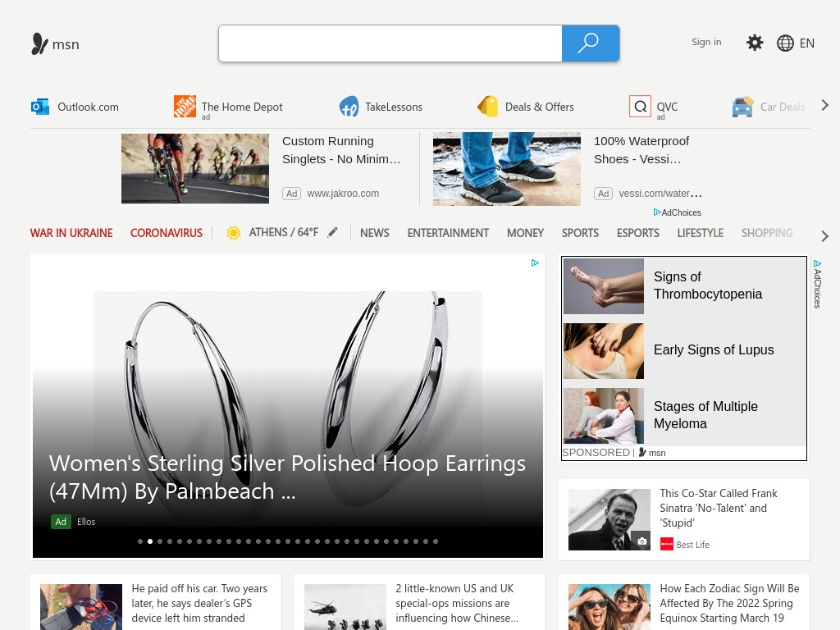Open 100% Waterproof Shoes ad link
840x630 pixels.
click(x=641, y=150)
